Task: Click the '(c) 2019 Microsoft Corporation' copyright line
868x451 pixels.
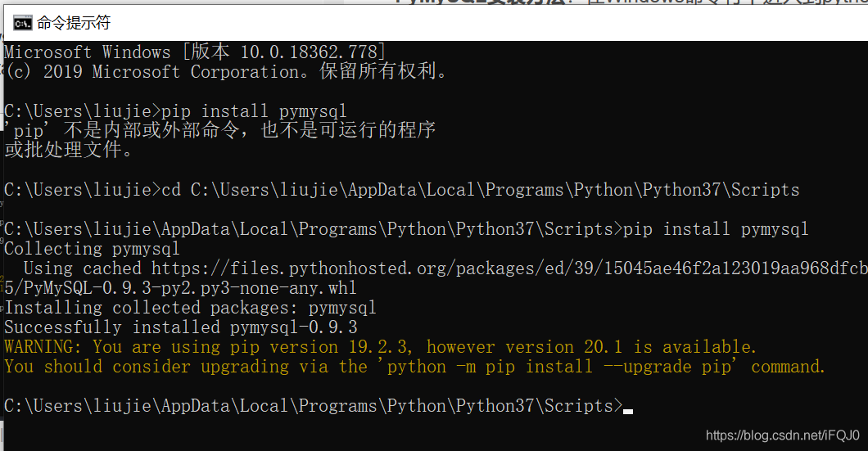Action: click(x=226, y=71)
